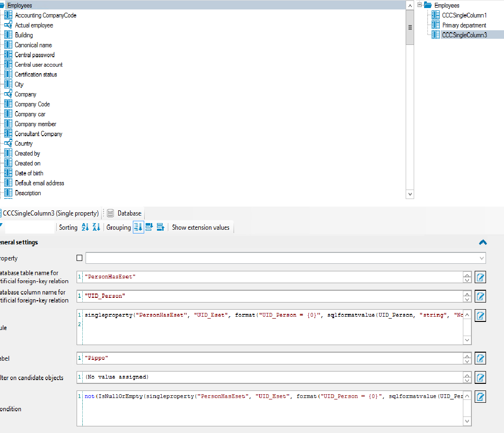The width and height of the screenshot is (504, 433).
Task: Select Consultant Company column
Action: pyautogui.click(x=38, y=134)
